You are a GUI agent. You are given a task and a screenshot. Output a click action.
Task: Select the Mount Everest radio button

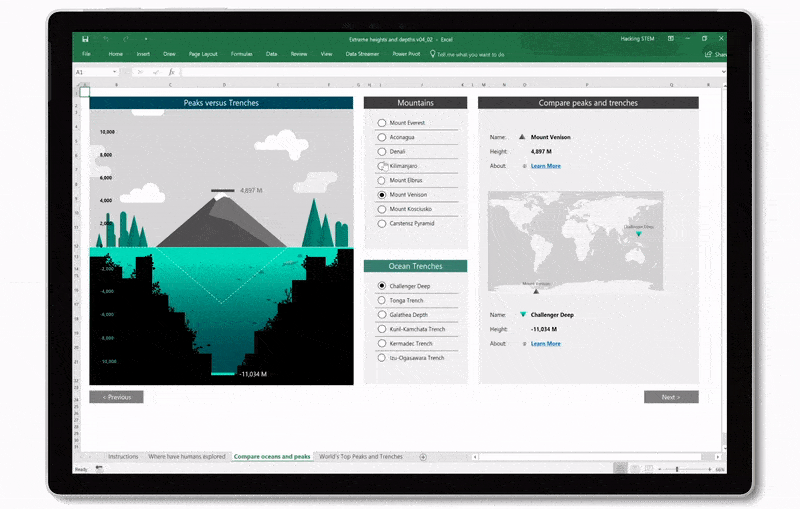(x=382, y=123)
